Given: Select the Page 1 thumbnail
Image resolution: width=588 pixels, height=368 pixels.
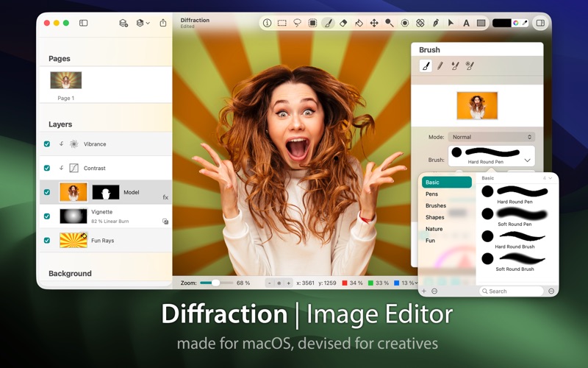Looking at the screenshot, I should 66,80.
